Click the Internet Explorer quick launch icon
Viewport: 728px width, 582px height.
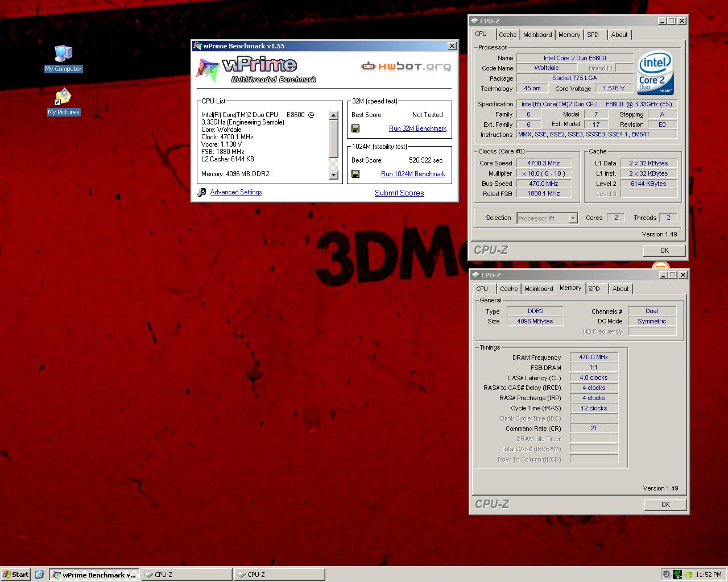point(39,575)
